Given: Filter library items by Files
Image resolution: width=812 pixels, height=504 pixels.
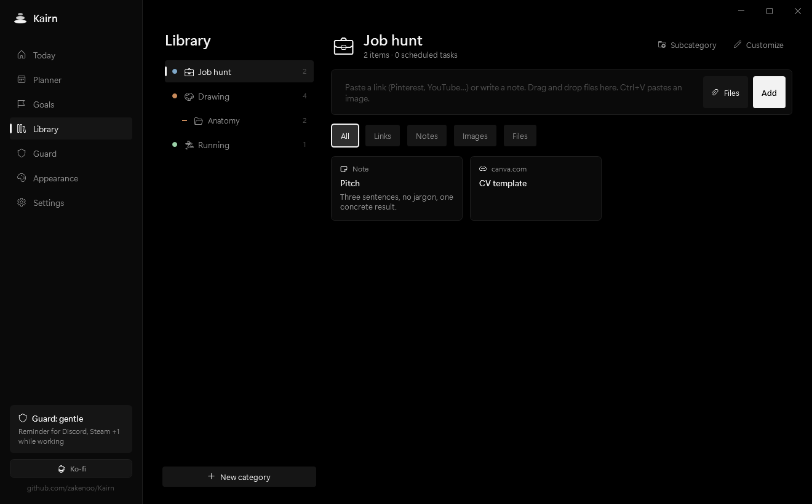Looking at the screenshot, I should 520,136.
